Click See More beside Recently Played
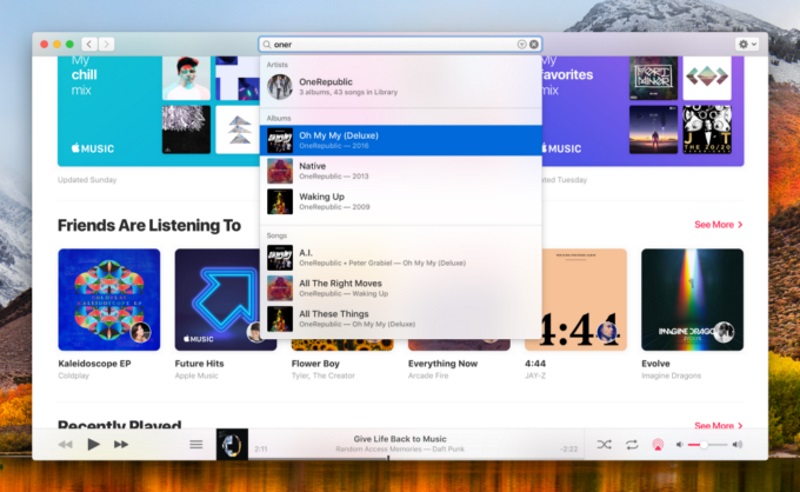 click(718, 426)
